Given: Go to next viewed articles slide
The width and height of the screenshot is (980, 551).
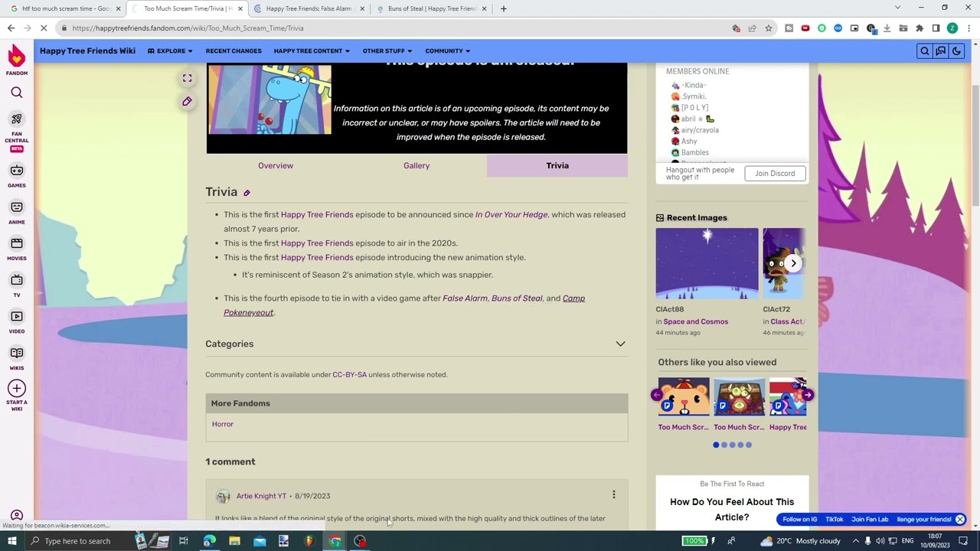Looking at the screenshot, I should pyautogui.click(x=808, y=395).
